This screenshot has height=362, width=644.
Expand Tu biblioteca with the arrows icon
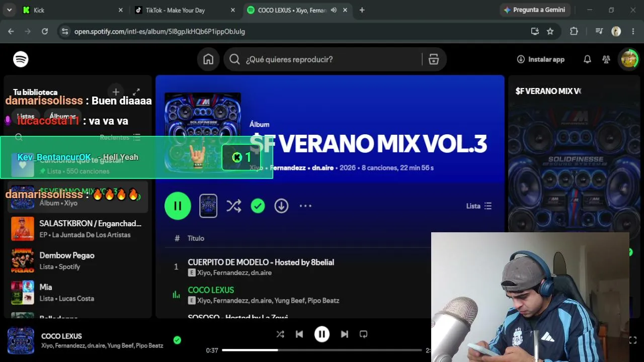(x=136, y=92)
